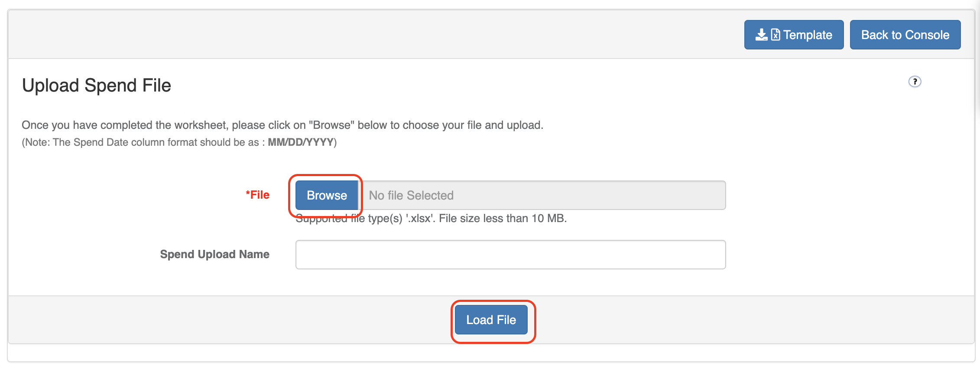Viewport: 980px width, 380px height.
Task: Go Back to Console
Action: pos(905,35)
